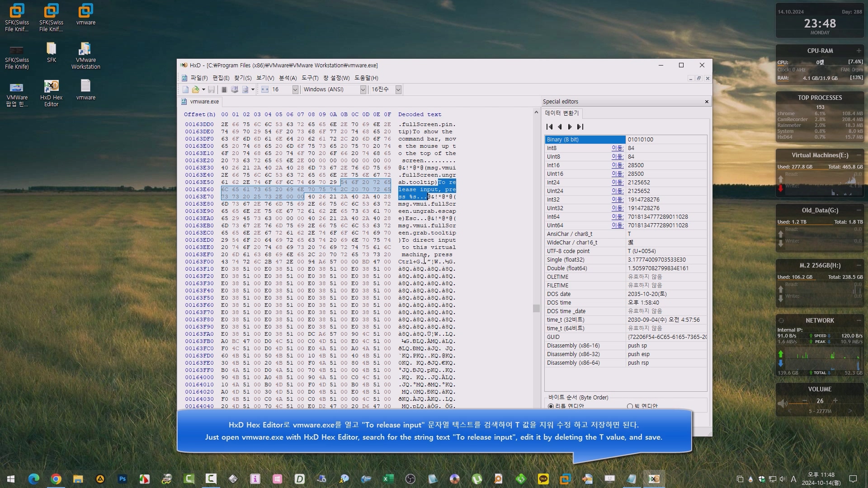Open the SFK desktop file icon
Image resolution: width=868 pixels, height=488 pixels.
pyautogui.click(x=52, y=52)
